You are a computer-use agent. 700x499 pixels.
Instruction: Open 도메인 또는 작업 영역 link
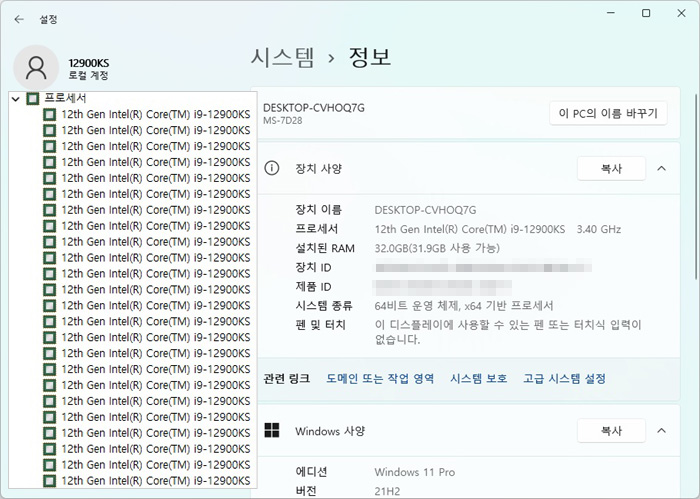[x=380, y=379]
